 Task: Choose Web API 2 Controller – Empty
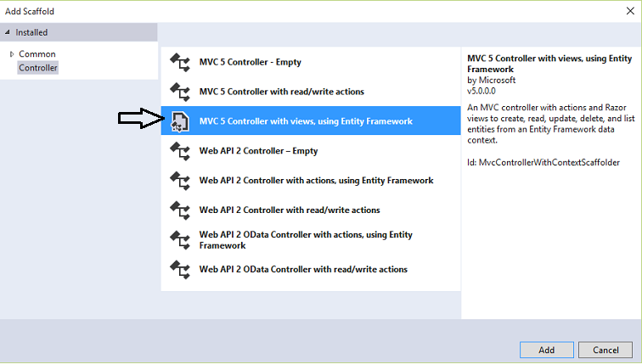[311, 151]
